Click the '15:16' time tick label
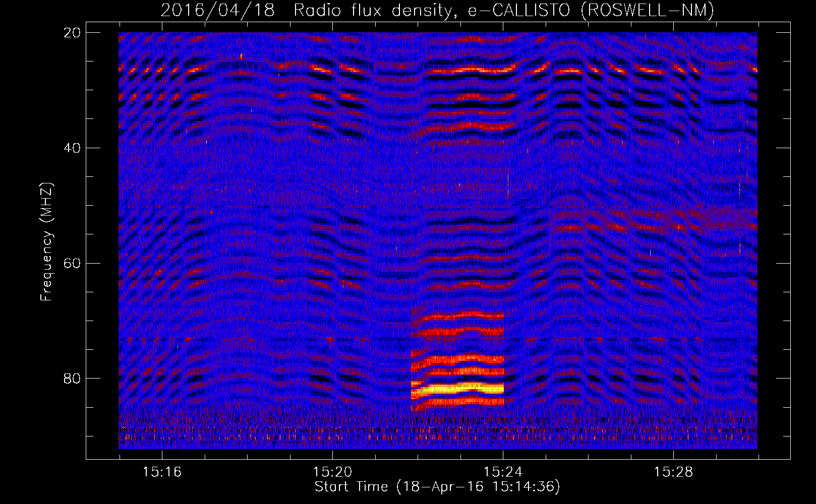The height and width of the screenshot is (504, 816). click(162, 472)
